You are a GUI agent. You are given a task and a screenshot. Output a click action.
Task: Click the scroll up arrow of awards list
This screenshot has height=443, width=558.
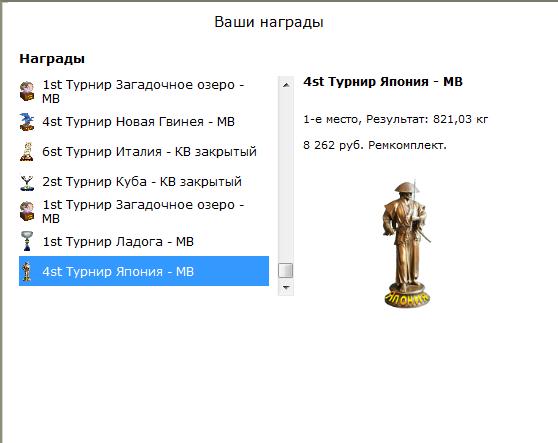286,85
